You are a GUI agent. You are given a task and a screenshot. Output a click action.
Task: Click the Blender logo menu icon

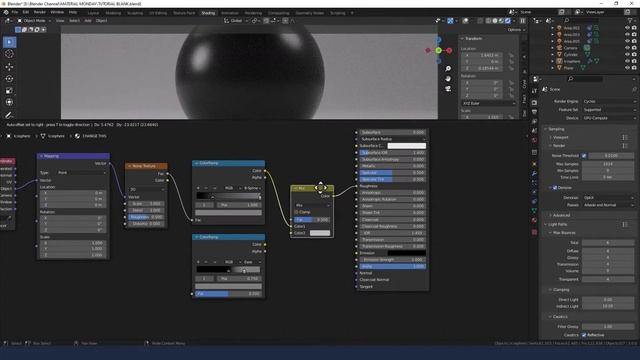pos(6,12)
